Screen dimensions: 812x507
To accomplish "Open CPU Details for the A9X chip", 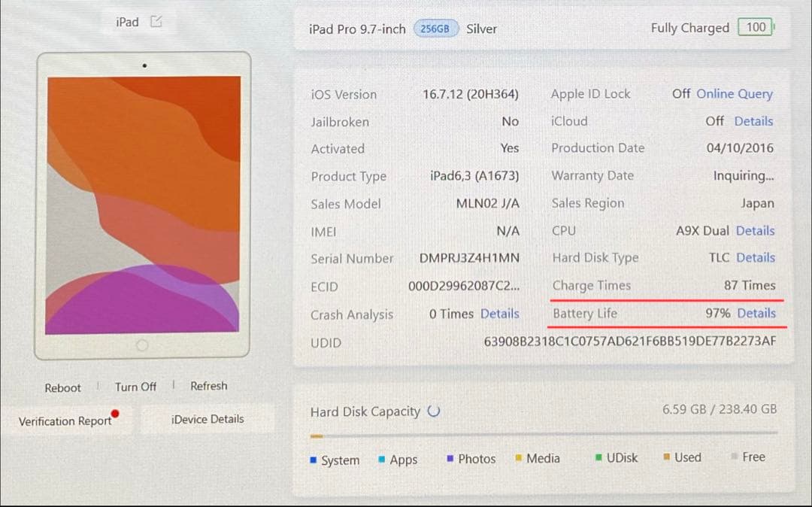I will coord(755,231).
